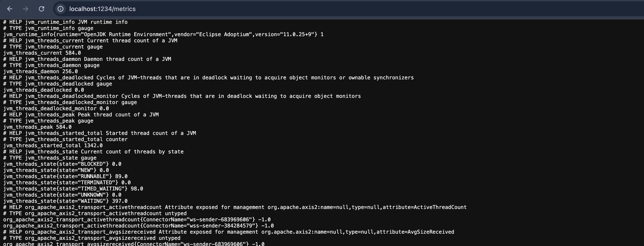Click the TERMINATED thread state line
644x246 pixels.
67,183
